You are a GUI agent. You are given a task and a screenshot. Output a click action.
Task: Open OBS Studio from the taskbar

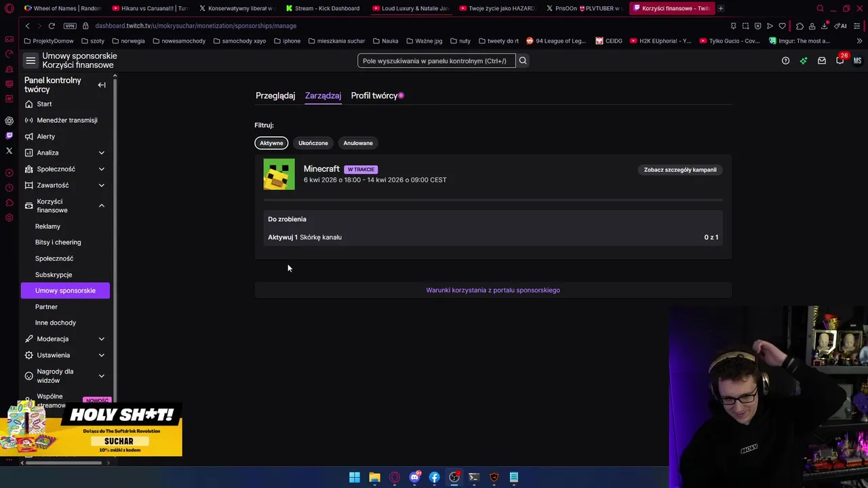[x=454, y=477]
